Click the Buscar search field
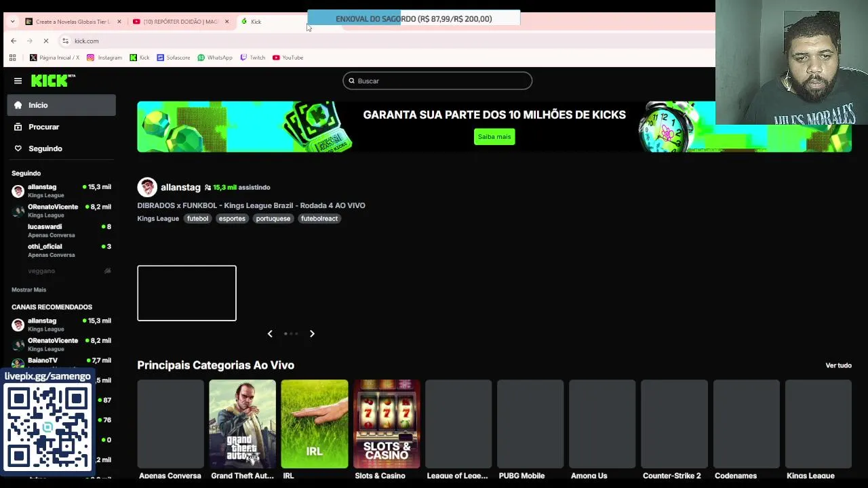Viewport: 868px width, 488px height. (x=437, y=81)
